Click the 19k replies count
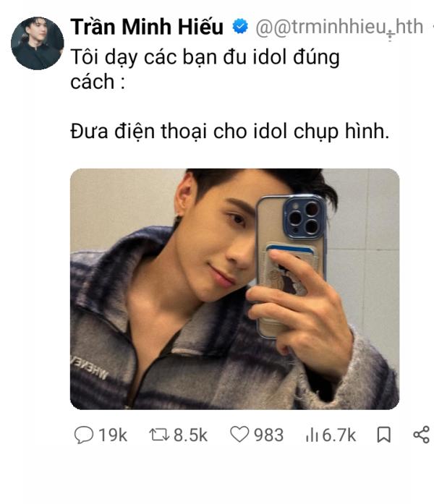This screenshot has height=504, width=434. (x=113, y=435)
